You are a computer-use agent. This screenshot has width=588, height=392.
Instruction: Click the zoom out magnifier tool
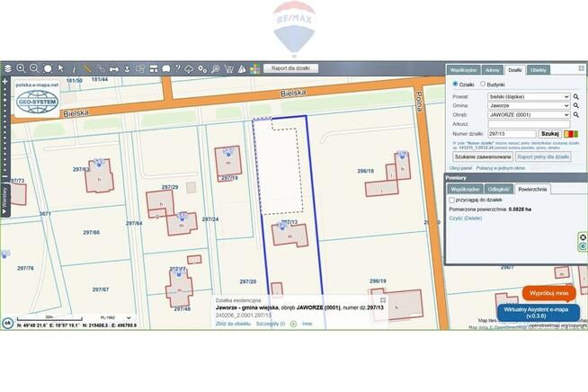(x=34, y=68)
